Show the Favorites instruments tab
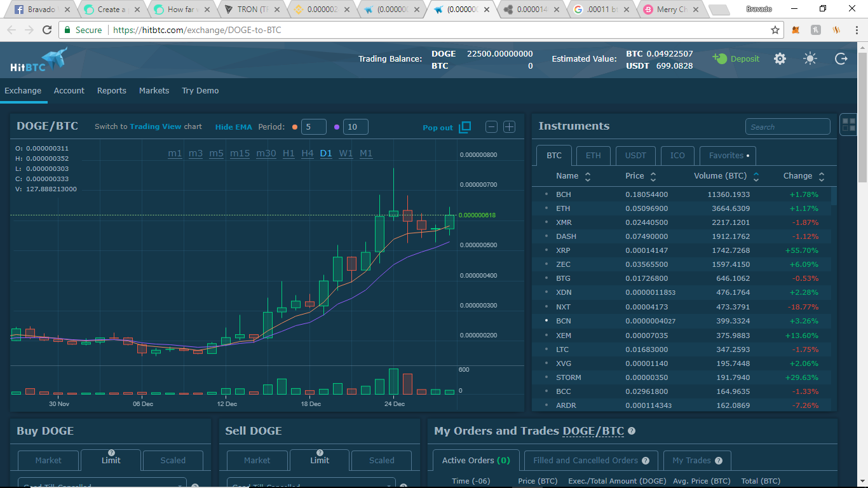Screen dimensions: 868x488 (x=728, y=156)
